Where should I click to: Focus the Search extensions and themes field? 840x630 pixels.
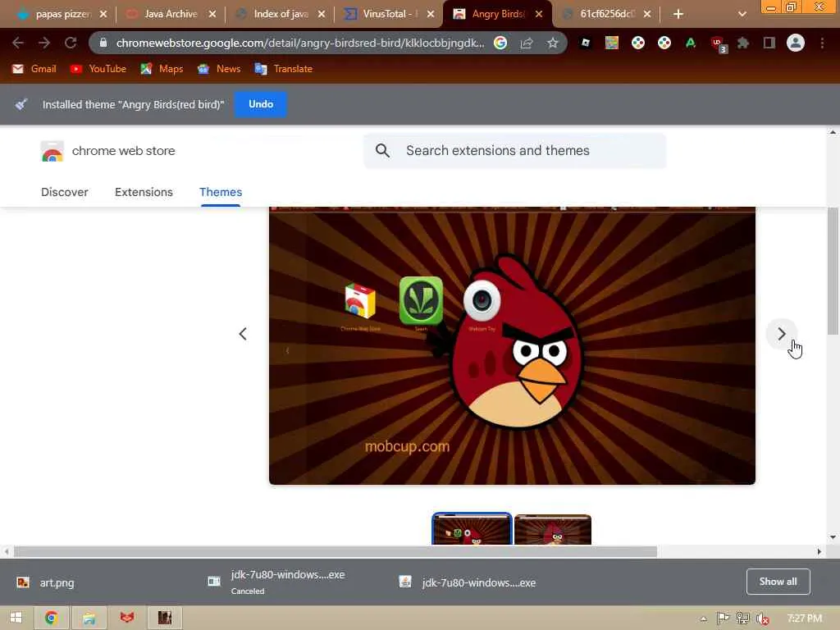(515, 151)
